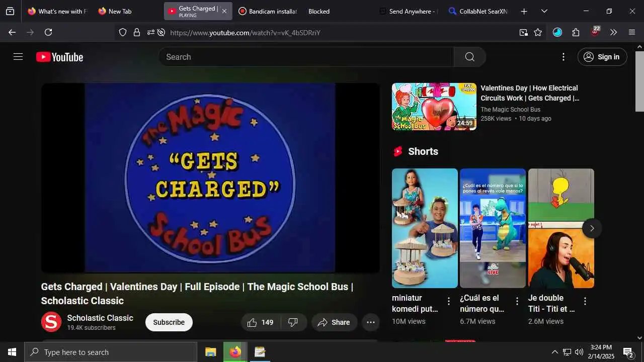
Task: Open options menu for Je double Titi short
Action: click(585, 301)
